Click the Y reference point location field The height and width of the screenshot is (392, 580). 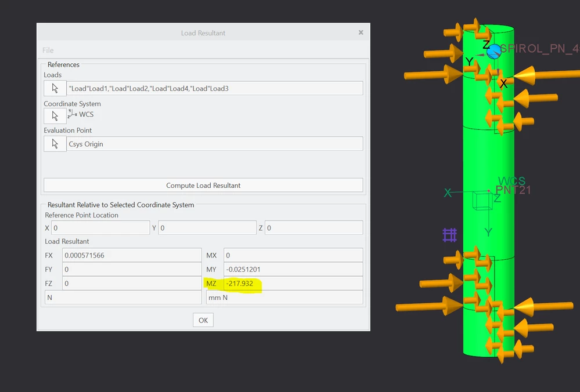(x=206, y=227)
